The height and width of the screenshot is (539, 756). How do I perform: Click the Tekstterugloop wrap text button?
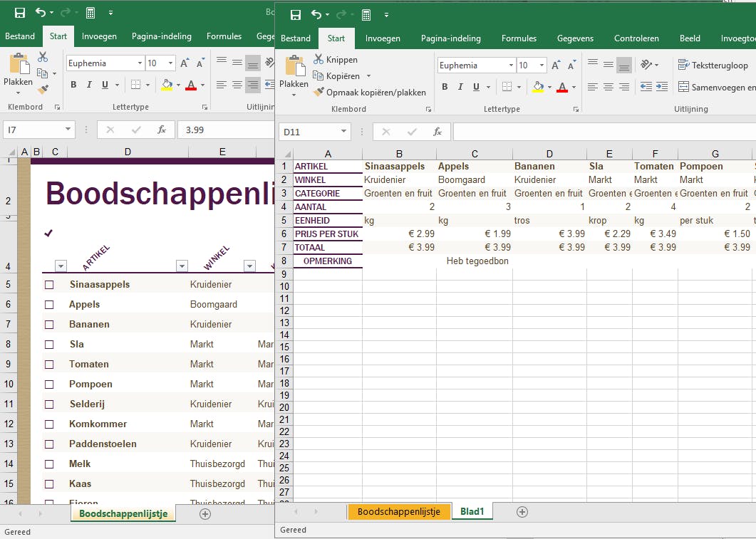click(x=713, y=65)
